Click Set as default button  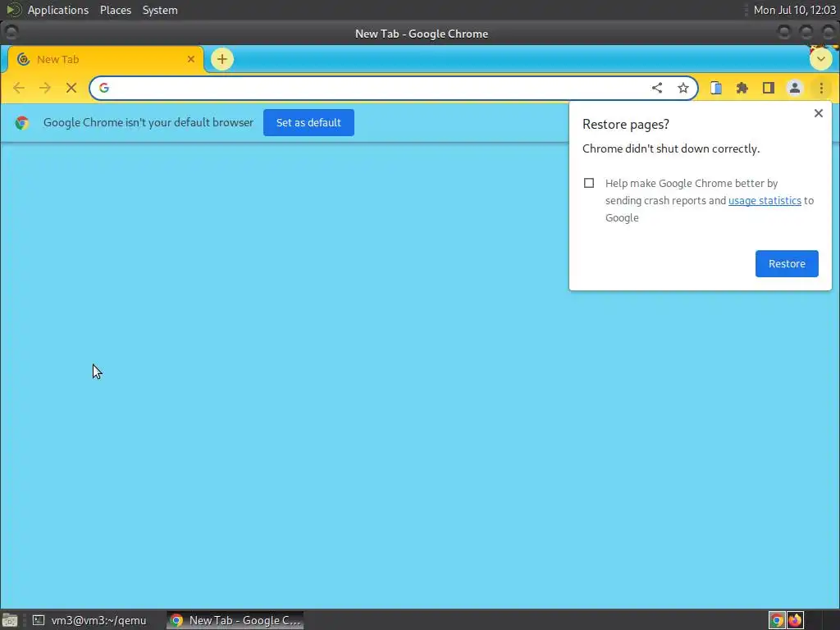(x=308, y=123)
